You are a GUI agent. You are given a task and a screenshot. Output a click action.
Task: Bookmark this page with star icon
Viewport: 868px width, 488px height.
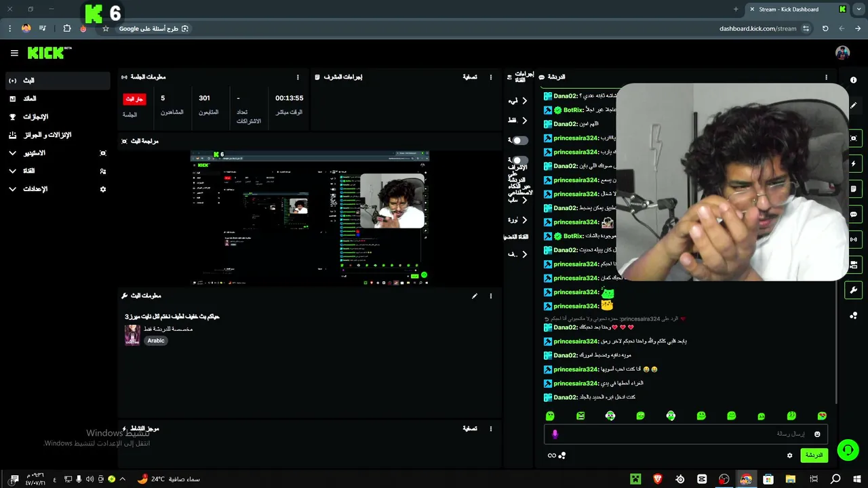[106, 28]
